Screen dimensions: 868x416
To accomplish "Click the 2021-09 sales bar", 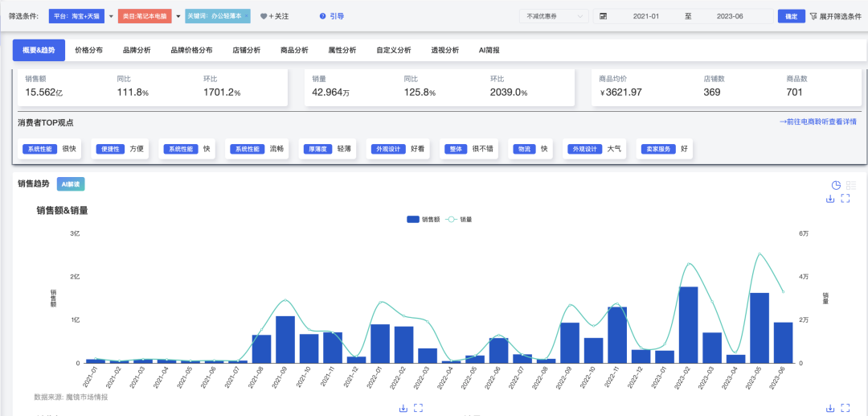I will click(x=285, y=340).
